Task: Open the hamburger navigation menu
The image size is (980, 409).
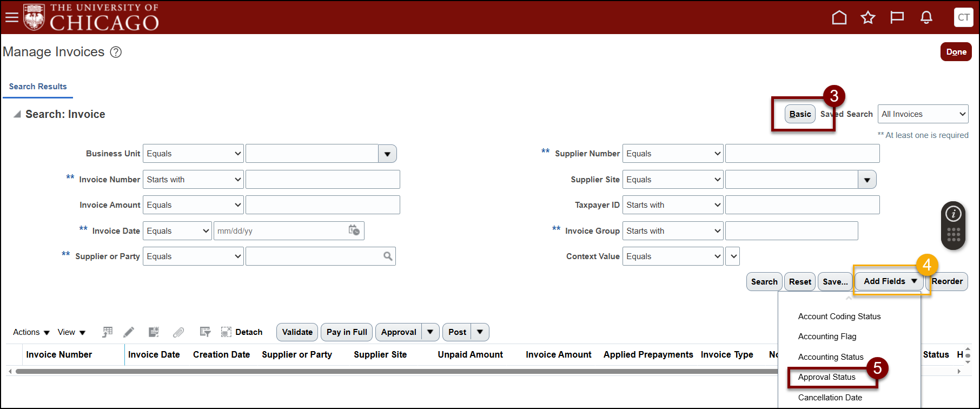Action: pyautogui.click(x=12, y=17)
